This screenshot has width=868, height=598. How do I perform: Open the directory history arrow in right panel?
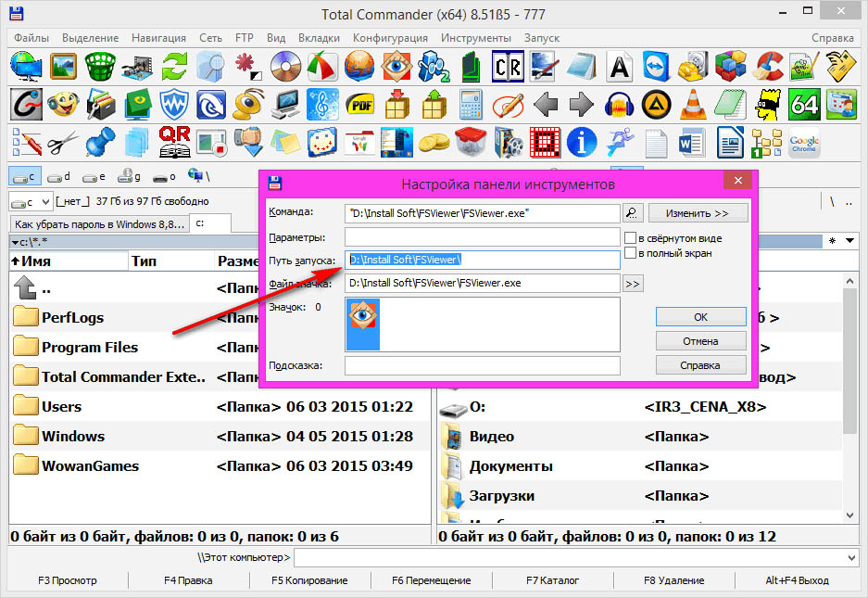pos(849,240)
